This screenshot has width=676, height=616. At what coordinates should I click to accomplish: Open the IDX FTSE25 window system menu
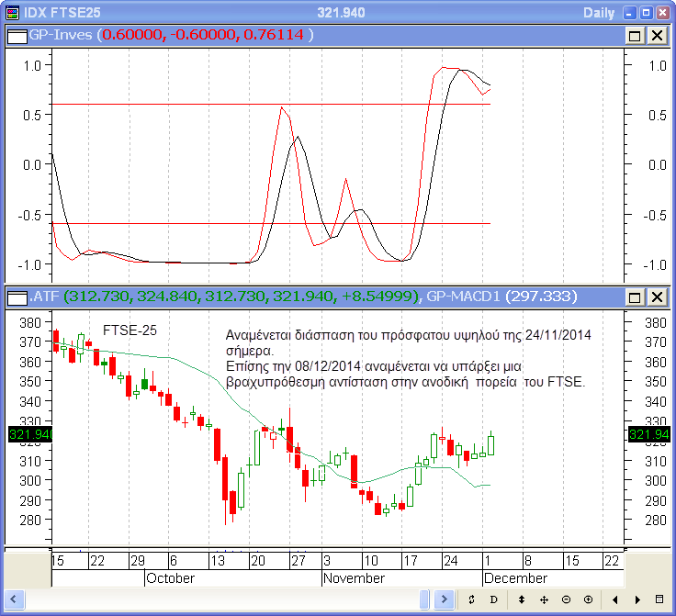tap(11, 12)
